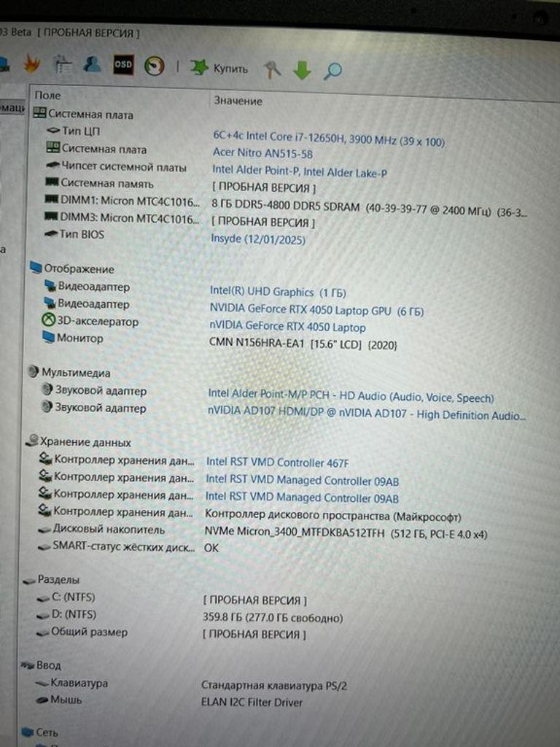The height and width of the screenshot is (747, 560).
Task: Select the C: (NTFS) partition row
Action: tap(66, 597)
